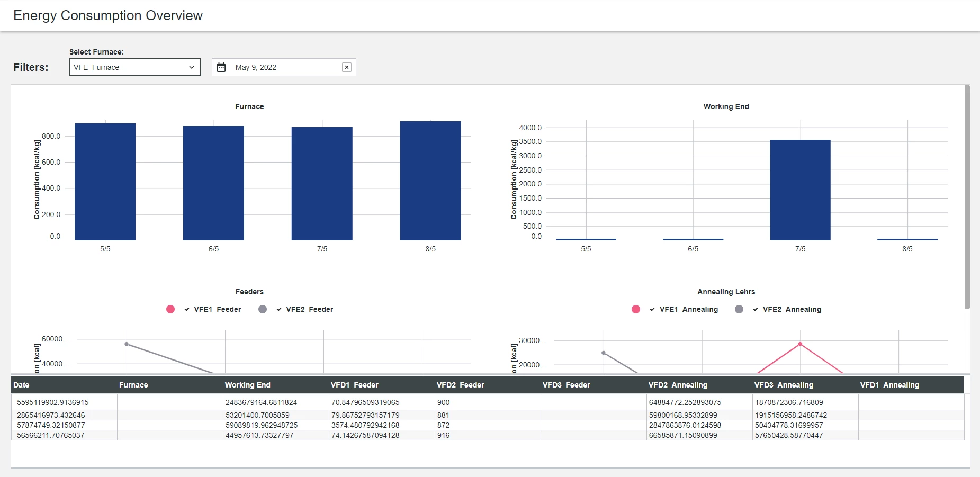Screen dimensions: 980x477
Task: Click the gray VFE2_Annealing line start point
Action: [x=604, y=353]
